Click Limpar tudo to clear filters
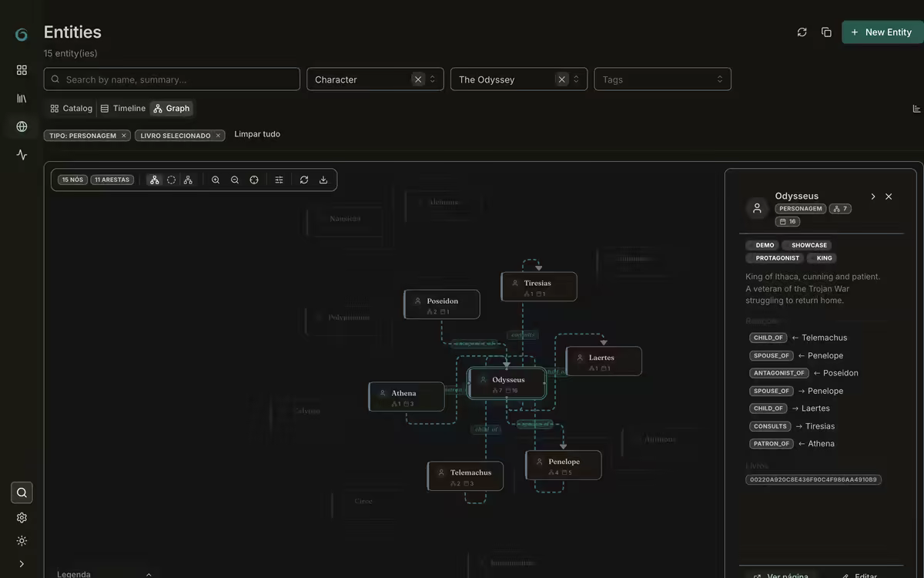 pos(257,134)
